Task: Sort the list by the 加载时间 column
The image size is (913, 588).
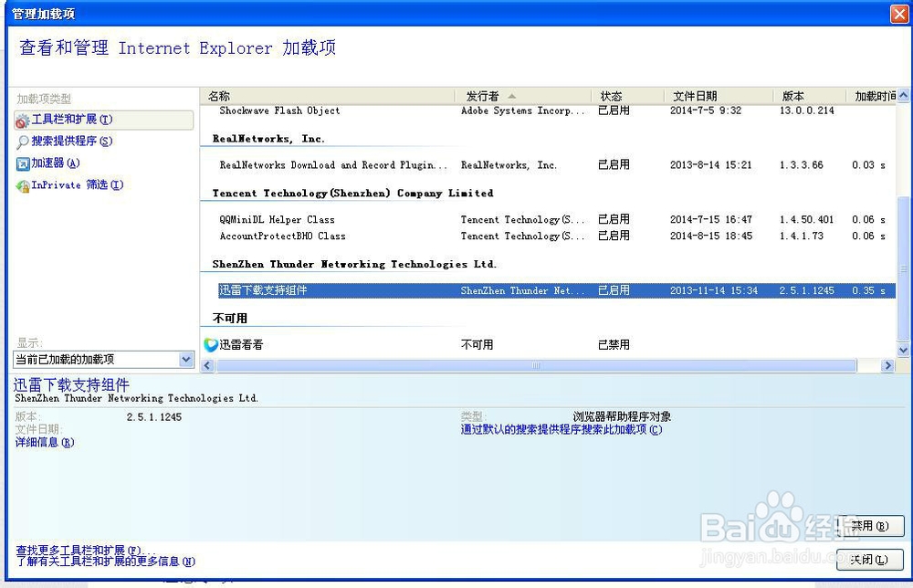Action: point(872,96)
